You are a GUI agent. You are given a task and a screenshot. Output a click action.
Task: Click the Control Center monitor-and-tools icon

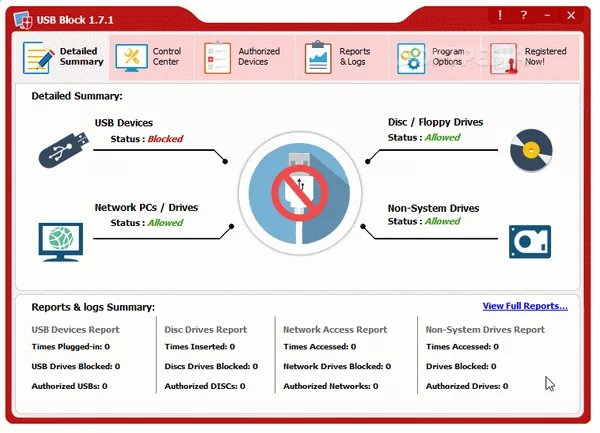131,58
